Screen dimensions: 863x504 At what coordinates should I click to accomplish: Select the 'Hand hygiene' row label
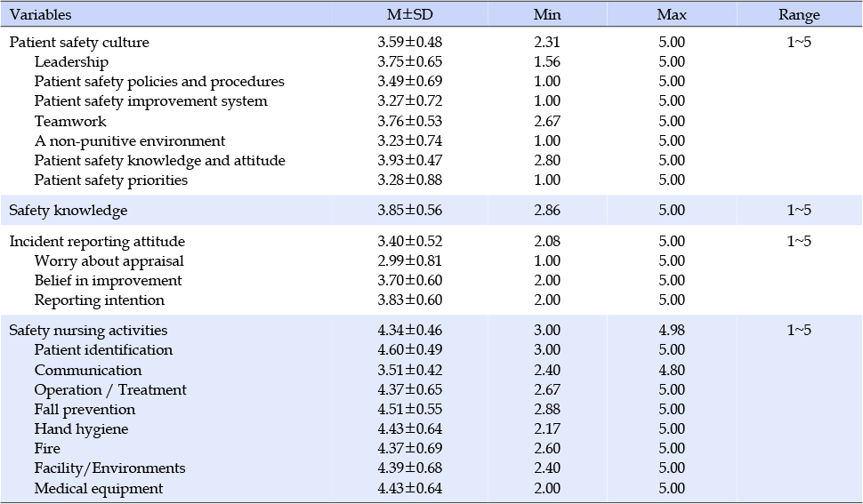click(81, 429)
